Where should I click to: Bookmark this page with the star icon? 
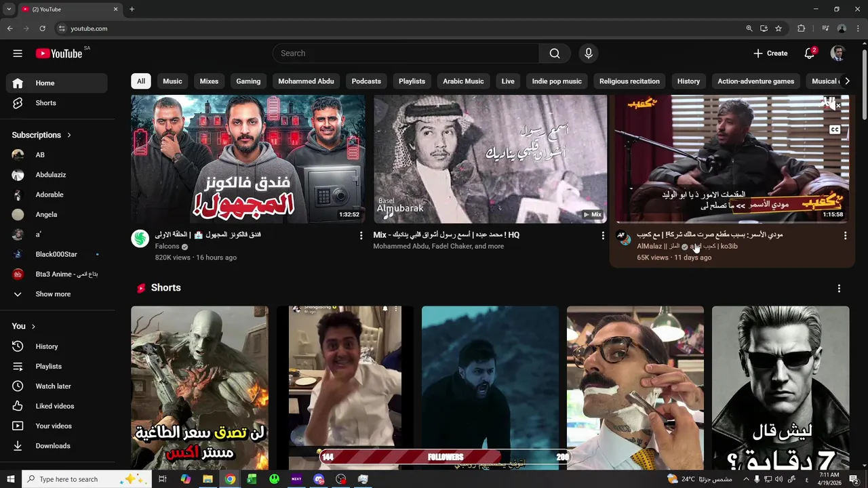778,28
